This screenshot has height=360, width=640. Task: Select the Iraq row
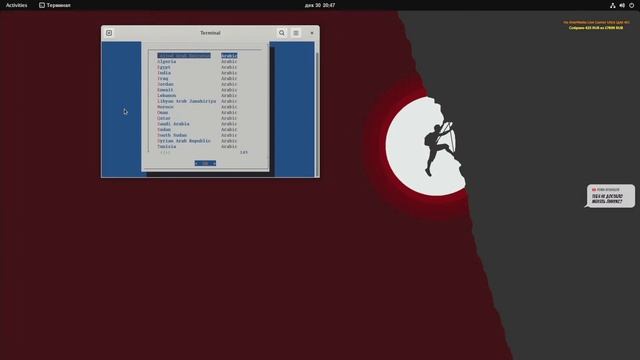(x=197, y=78)
